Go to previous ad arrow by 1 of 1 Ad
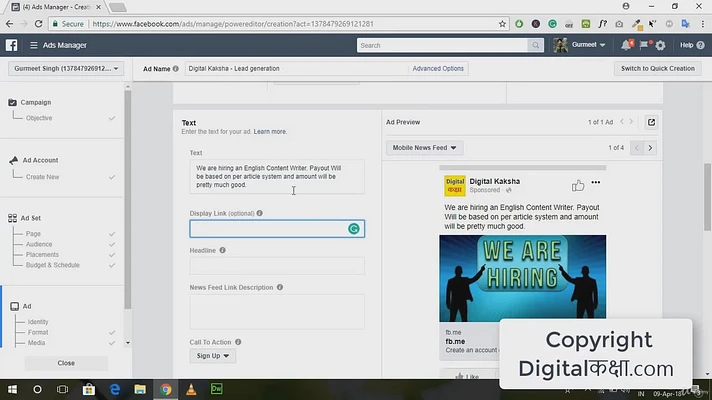This screenshot has width=712, height=400. coord(622,122)
